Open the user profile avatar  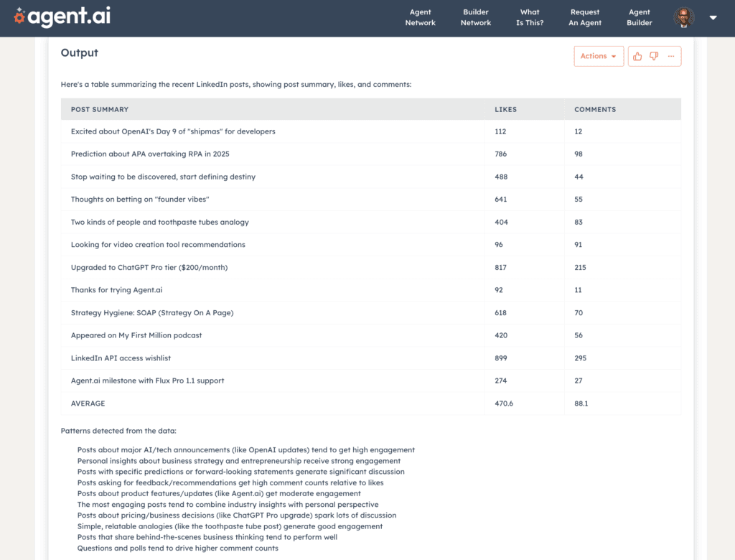[683, 18]
